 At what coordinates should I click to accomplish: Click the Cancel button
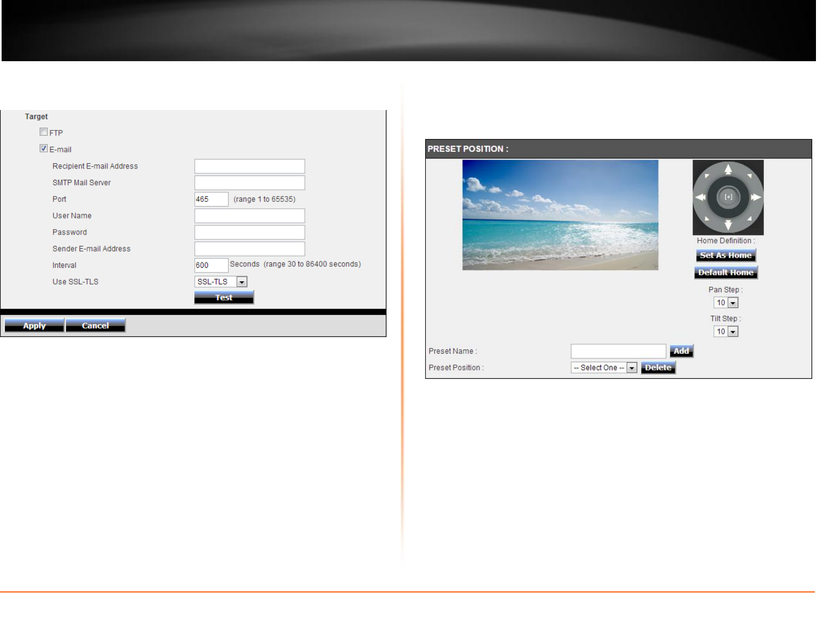96,325
